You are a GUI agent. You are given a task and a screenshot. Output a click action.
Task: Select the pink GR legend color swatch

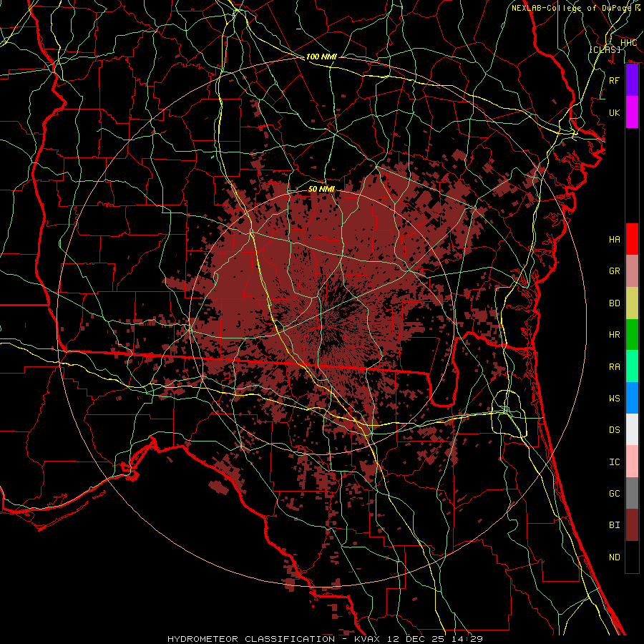[x=632, y=271]
